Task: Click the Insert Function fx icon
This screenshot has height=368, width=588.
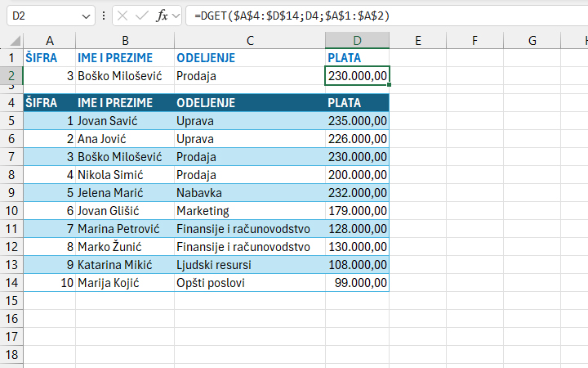Action: click(x=162, y=16)
